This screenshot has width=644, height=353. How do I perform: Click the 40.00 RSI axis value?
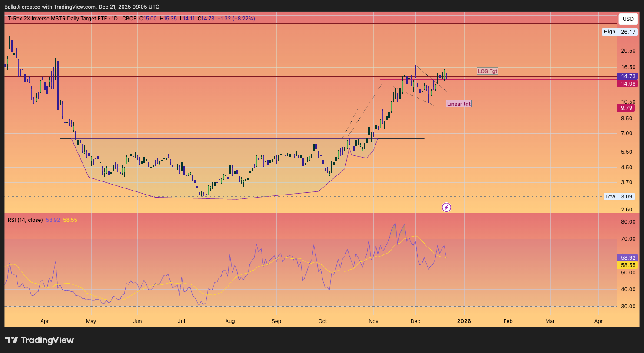[628, 290]
